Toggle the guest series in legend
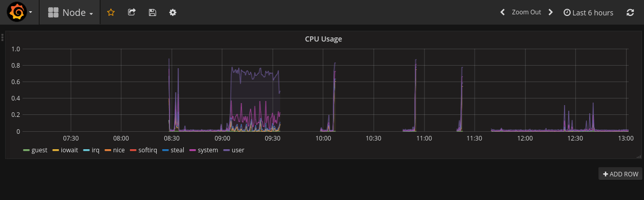The image size is (644, 200). pyautogui.click(x=35, y=150)
